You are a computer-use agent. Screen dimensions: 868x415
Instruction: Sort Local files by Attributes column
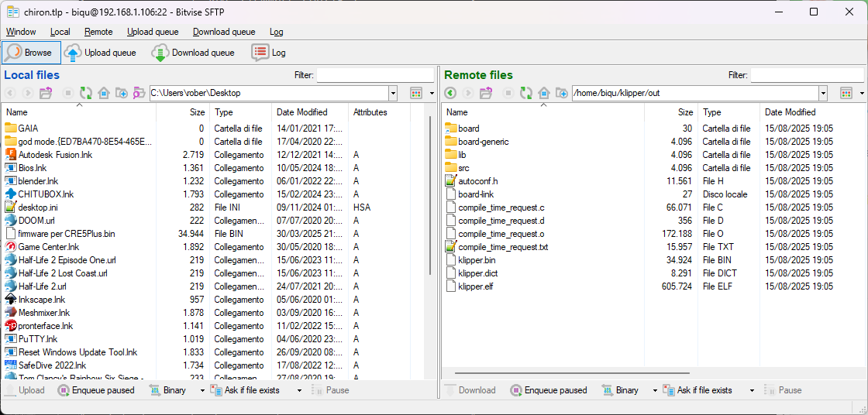(x=379, y=112)
